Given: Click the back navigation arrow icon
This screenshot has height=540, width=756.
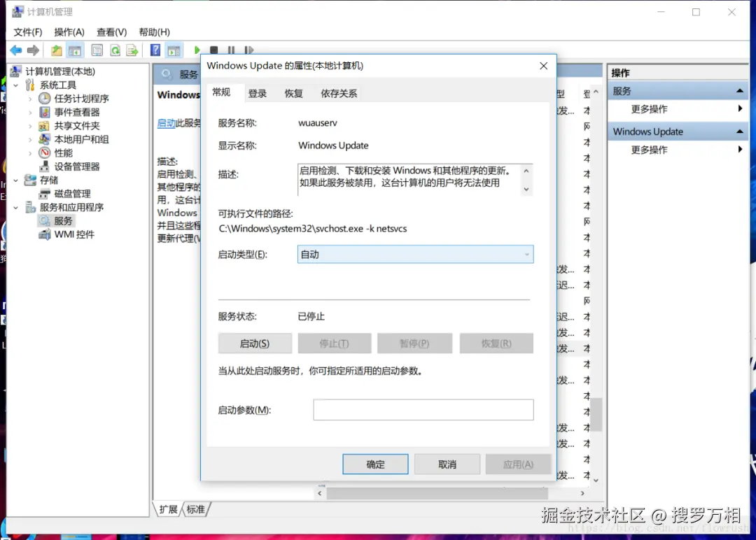Looking at the screenshot, I should click(15, 50).
